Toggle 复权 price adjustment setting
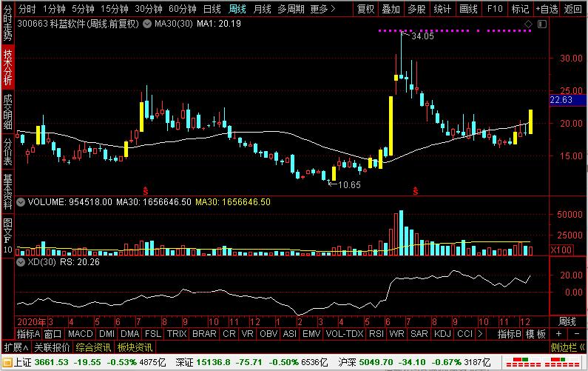The width and height of the screenshot is (588, 371). tap(365, 9)
